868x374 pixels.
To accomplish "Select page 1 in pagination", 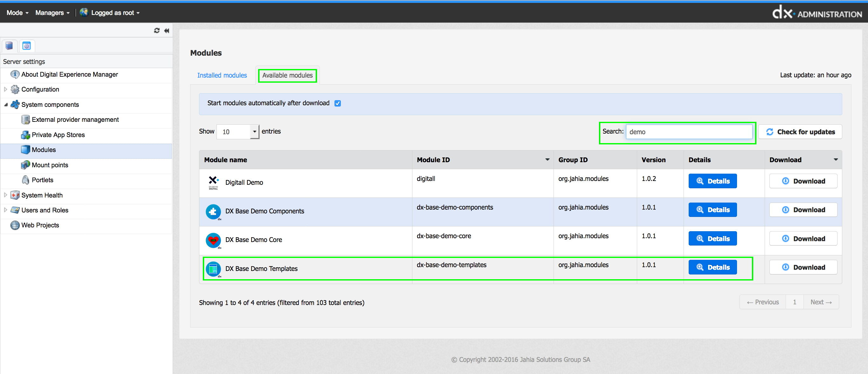I will (795, 302).
